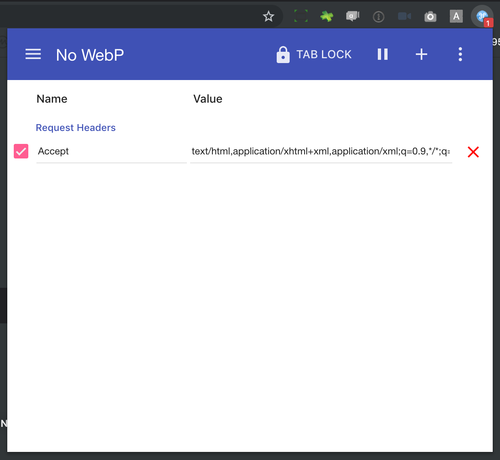Open the green puzzle piece extension

pos(326,16)
